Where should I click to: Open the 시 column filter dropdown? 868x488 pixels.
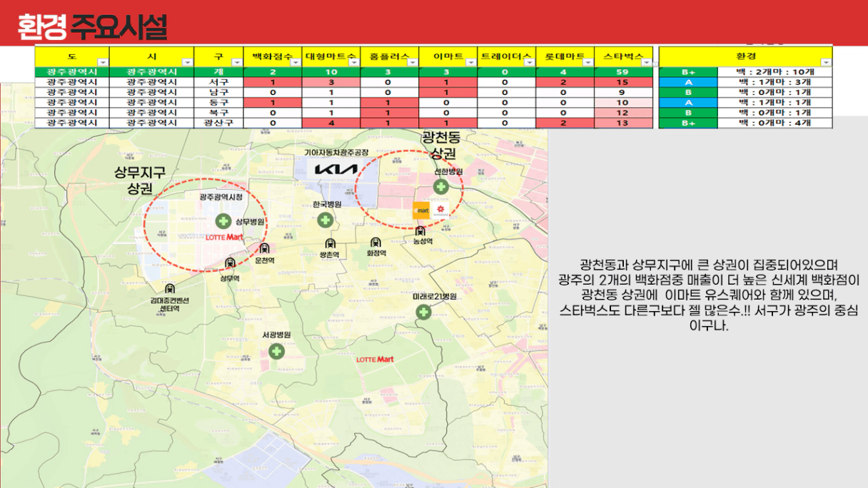187,63
